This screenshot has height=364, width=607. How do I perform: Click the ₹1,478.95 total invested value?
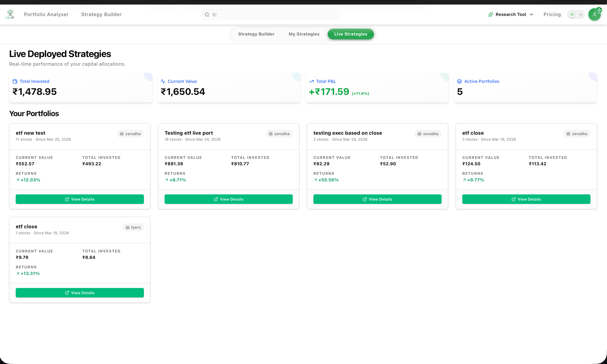(x=35, y=92)
